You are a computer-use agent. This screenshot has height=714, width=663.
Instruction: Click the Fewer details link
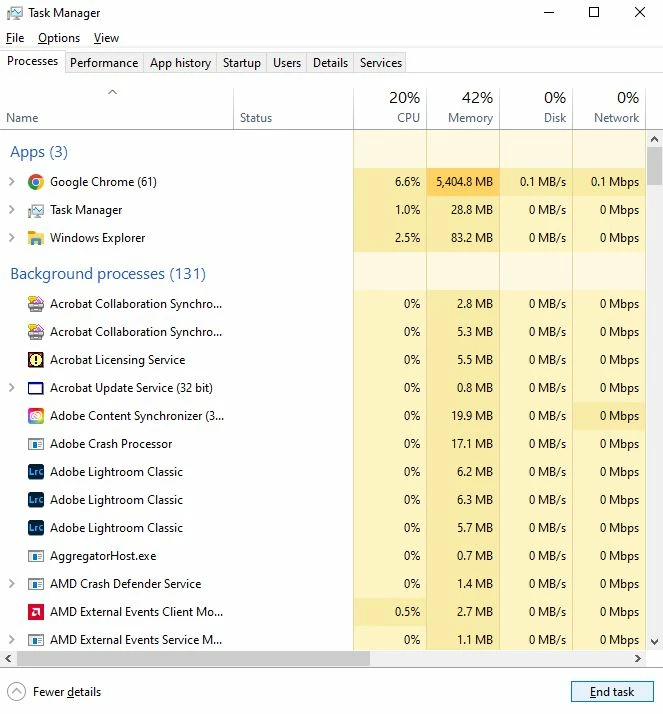67,692
